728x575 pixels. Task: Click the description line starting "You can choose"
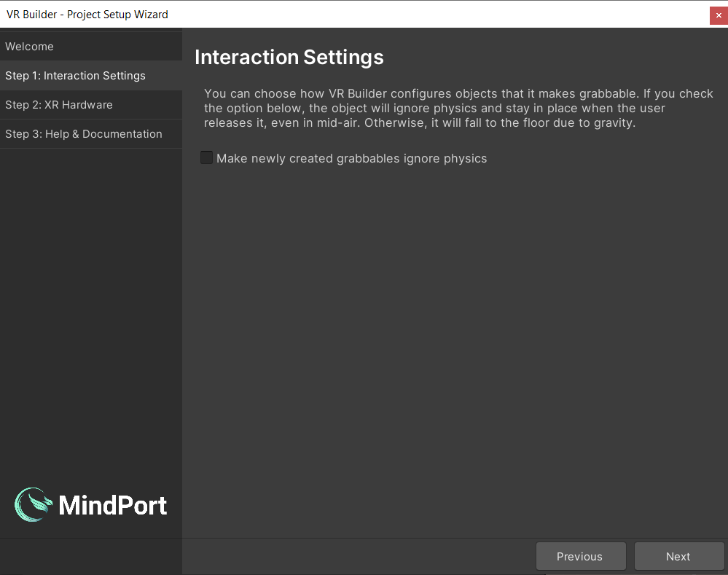point(458,93)
